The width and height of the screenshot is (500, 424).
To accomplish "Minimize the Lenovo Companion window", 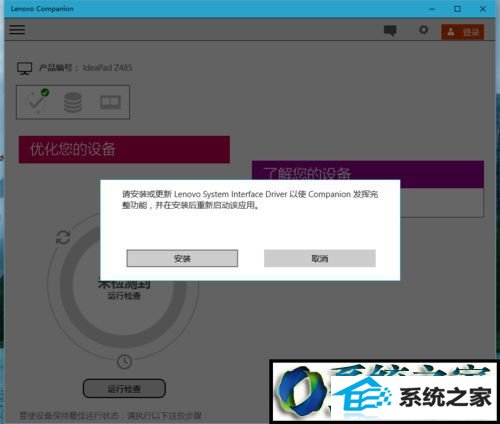I will [x=432, y=9].
